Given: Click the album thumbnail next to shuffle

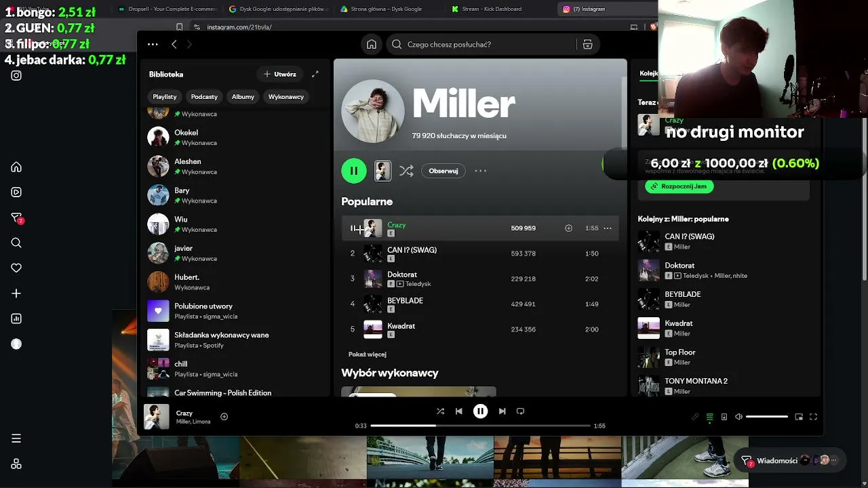Looking at the screenshot, I should 382,171.
